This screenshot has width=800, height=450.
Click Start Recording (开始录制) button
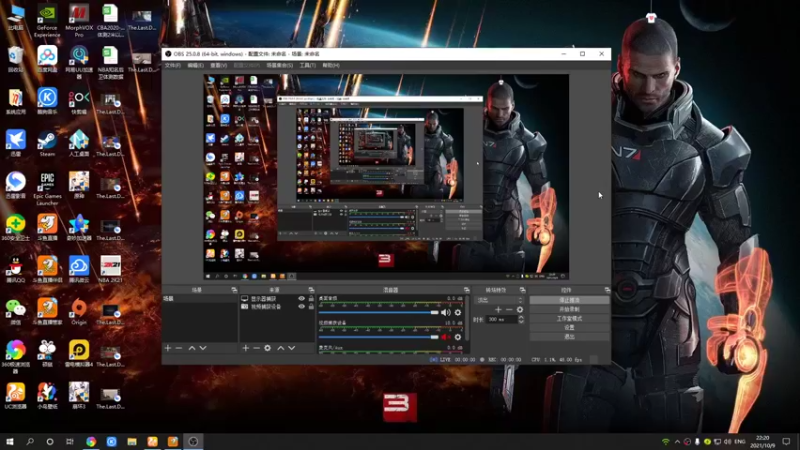(x=569, y=309)
